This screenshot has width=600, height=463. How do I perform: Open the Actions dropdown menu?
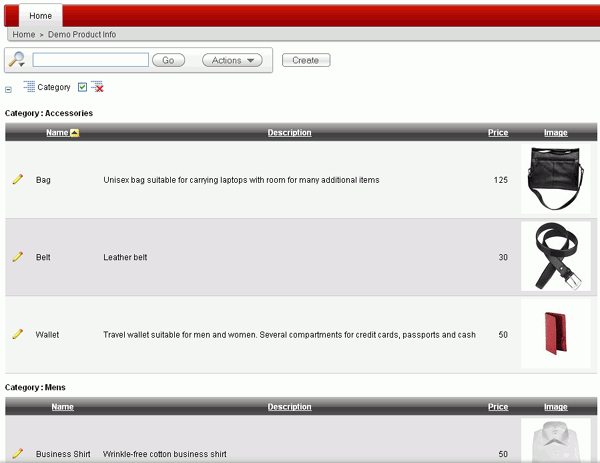232,60
